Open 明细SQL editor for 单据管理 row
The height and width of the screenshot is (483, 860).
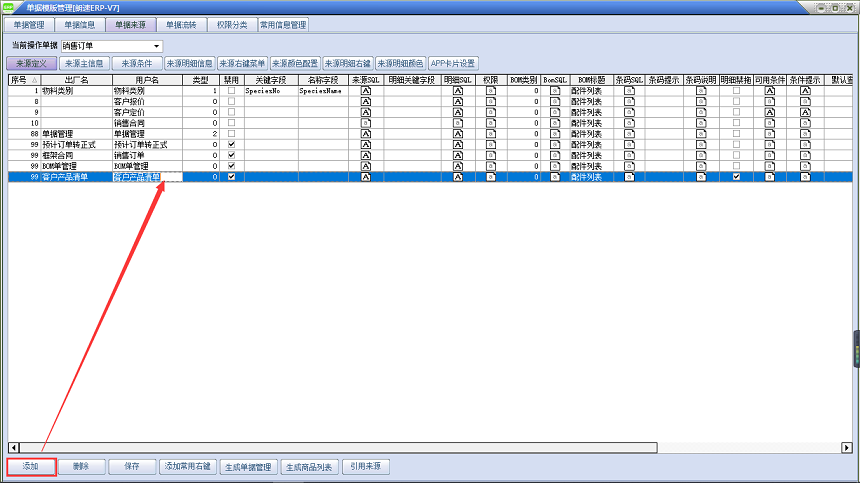(x=459, y=134)
